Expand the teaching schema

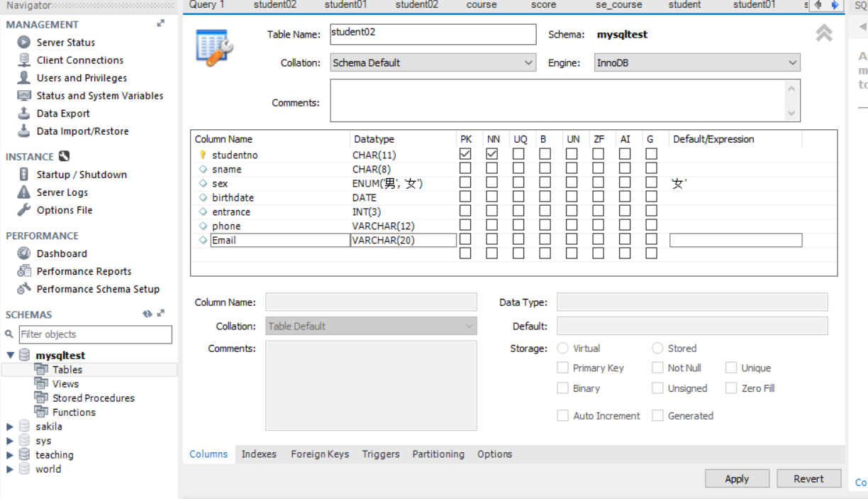tap(10, 455)
